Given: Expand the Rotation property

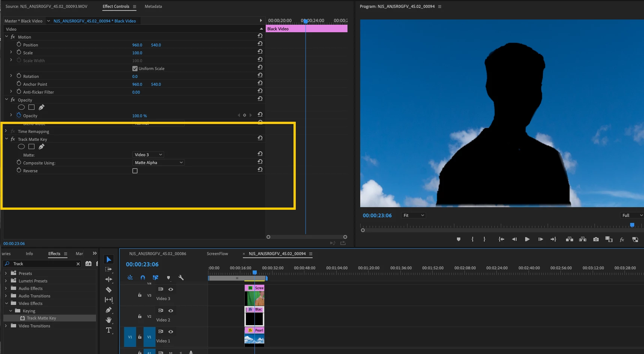Looking at the screenshot, I should (x=11, y=76).
